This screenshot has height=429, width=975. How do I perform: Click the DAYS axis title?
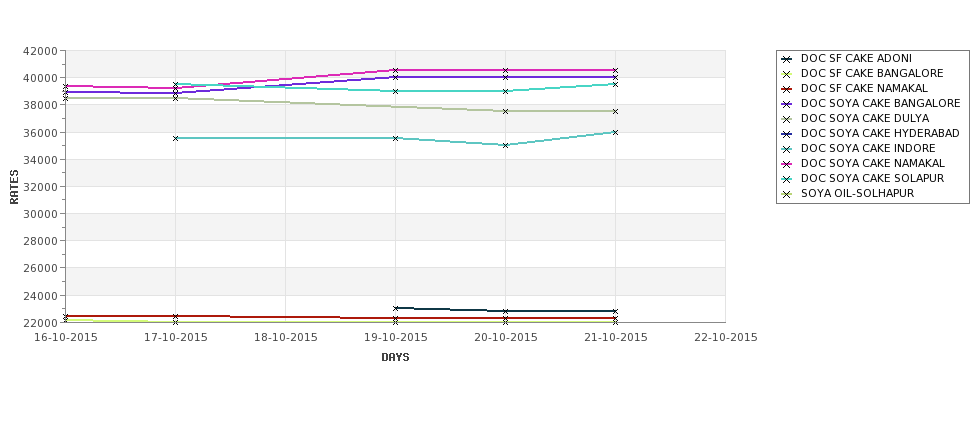(395, 358)
